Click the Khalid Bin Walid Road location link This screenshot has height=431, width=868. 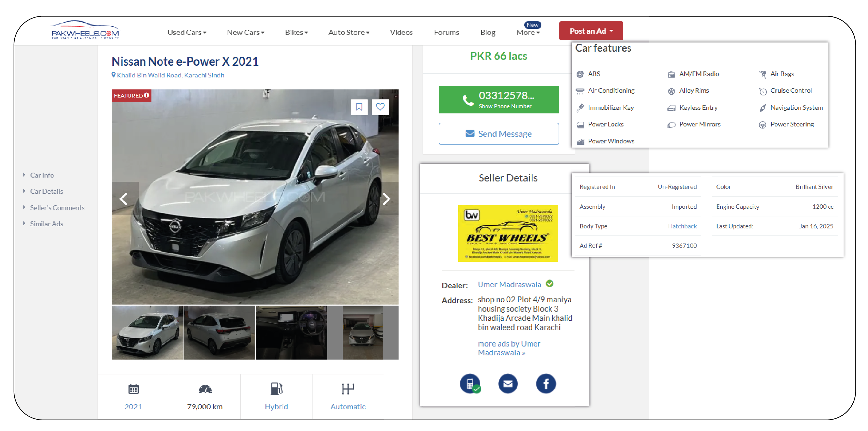point(170,75)
